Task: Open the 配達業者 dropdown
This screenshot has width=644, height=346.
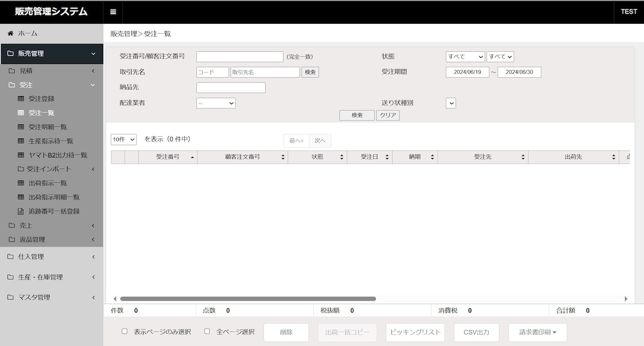Action: (216, 104)
